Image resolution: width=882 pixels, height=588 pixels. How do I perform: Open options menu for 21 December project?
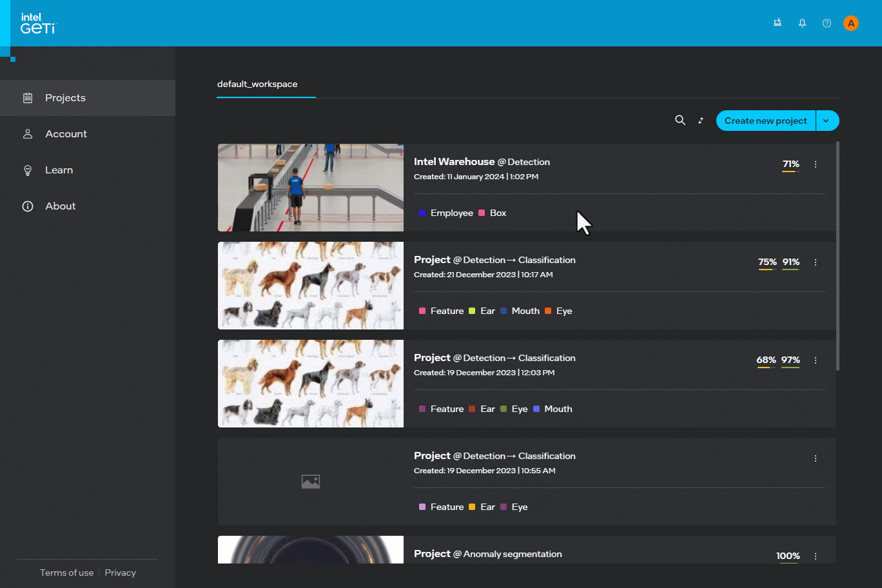point(816,262)
